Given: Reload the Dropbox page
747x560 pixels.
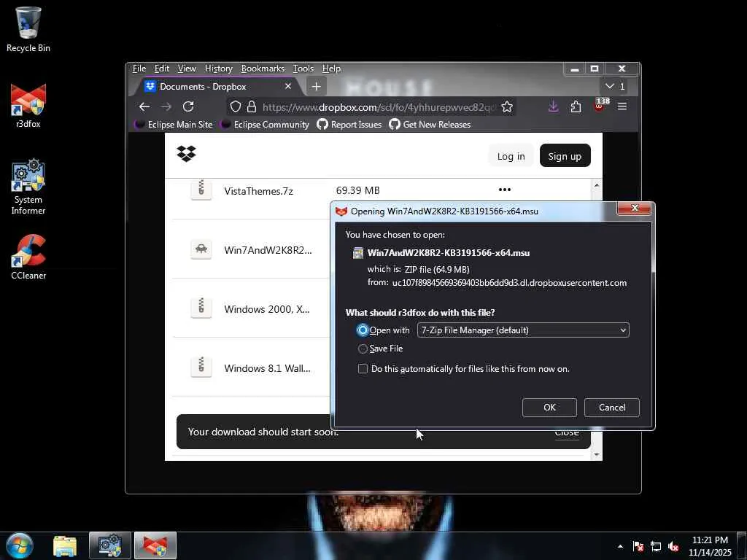Looking at the screenshot, I should [188, 106].
